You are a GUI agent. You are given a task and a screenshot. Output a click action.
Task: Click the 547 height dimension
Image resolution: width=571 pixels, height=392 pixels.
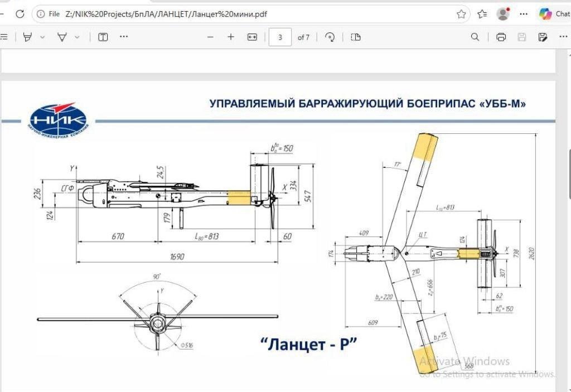tap(308, 196)
